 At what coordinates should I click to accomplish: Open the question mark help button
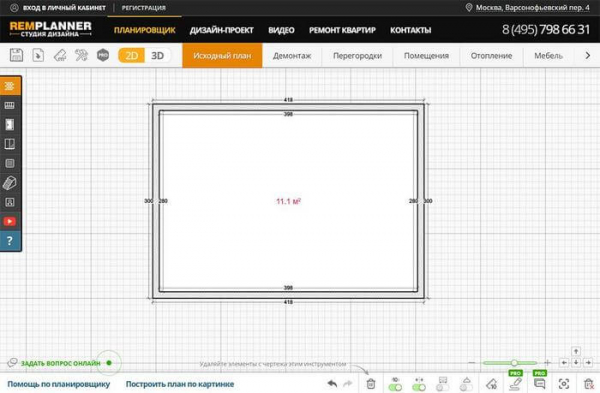tap(10, 241)
